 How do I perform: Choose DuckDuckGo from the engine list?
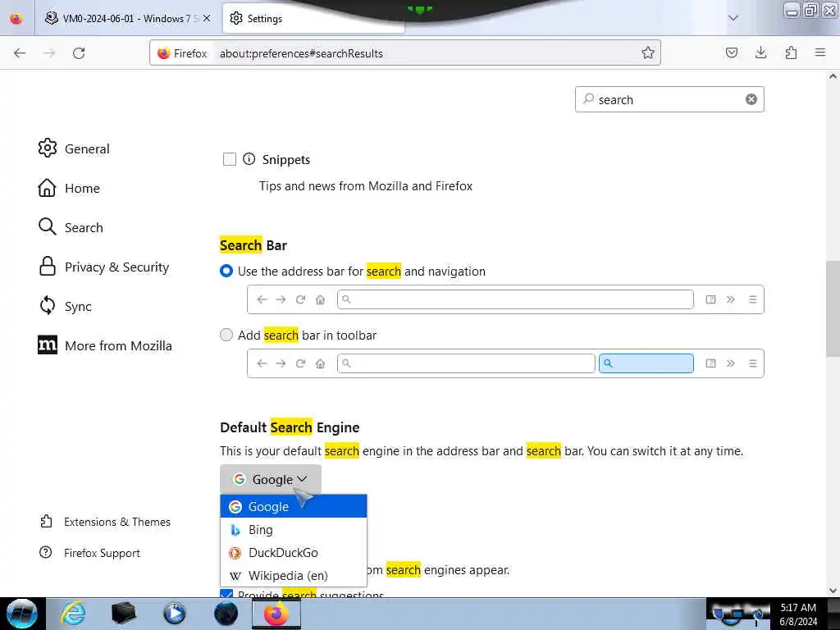point(294,552)
